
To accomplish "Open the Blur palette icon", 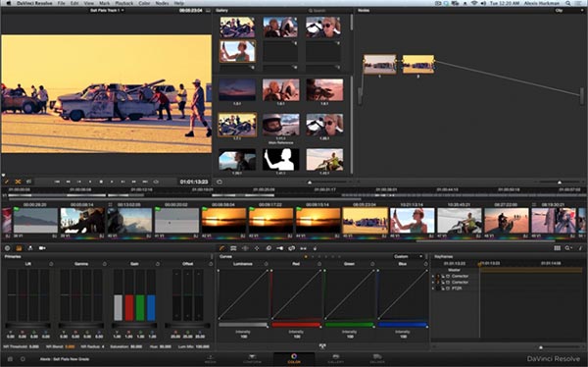I will tap(269, 248).
